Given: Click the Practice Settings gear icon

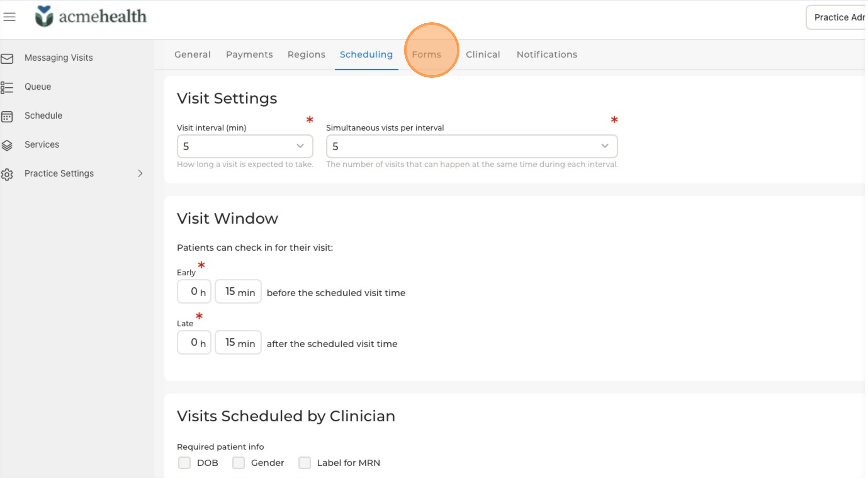Looking at the screenshot, I should pyautogui.click(x=7, y=175).
